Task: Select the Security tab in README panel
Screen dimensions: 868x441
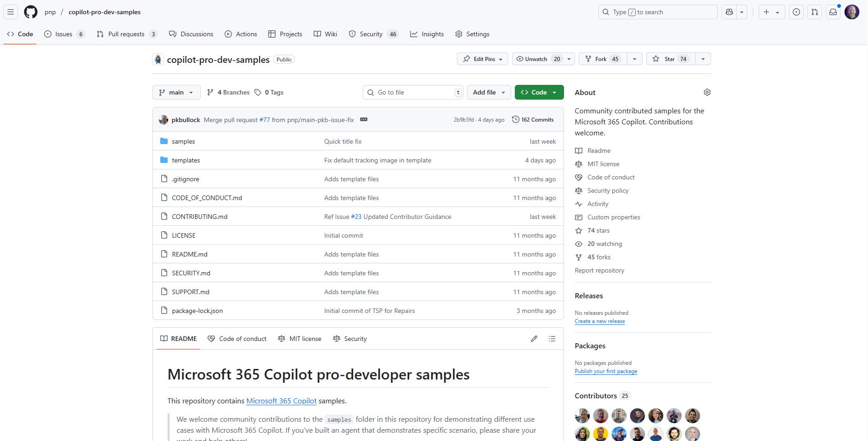Action: click(350, 339)
